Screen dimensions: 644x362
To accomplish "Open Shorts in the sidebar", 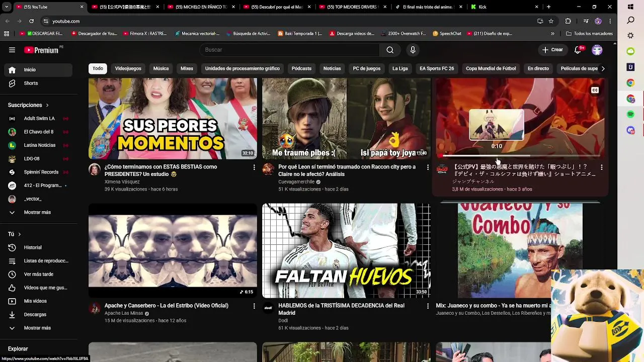I will point(38,83).
